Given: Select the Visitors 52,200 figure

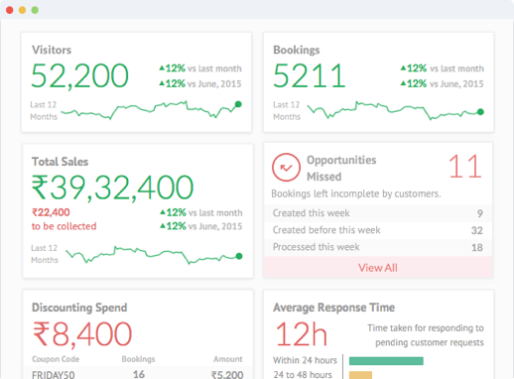Looking at the screenshot, I should pyautogui.click(x=80, y=77).
